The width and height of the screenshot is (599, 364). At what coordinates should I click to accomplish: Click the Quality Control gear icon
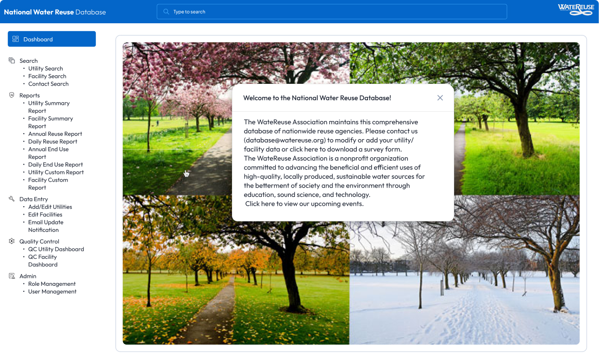pyautogui.click(x=12, y=241)
